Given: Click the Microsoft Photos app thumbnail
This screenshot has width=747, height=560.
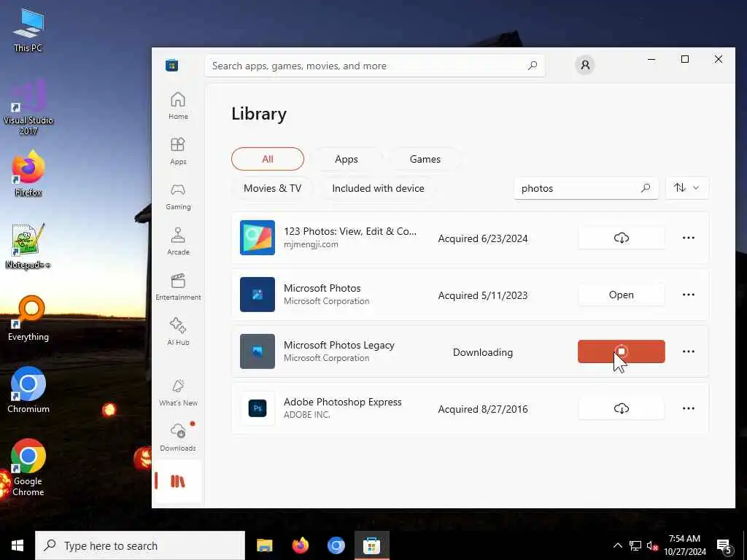Looking at the screenshot, I should pos(258,295).
